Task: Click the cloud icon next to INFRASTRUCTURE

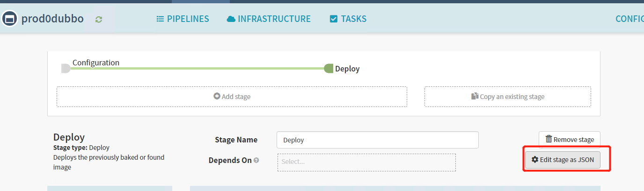Action: (x=231, y=19)
